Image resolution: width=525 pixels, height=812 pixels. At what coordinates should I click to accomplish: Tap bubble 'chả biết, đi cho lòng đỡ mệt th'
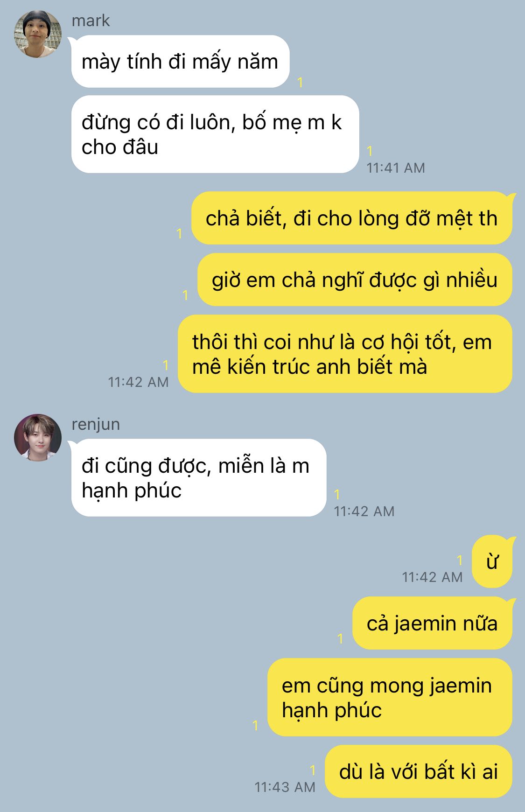click(x=352, y=218)
